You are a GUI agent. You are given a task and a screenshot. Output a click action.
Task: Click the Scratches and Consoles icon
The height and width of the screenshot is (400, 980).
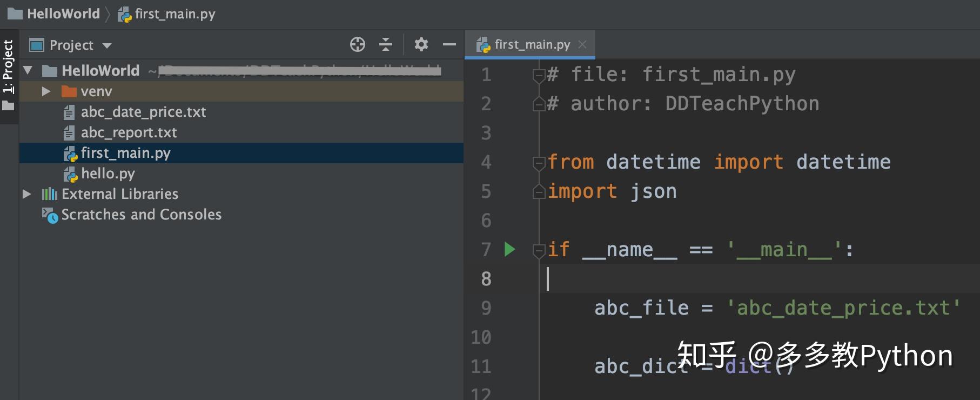coord(50,215)
